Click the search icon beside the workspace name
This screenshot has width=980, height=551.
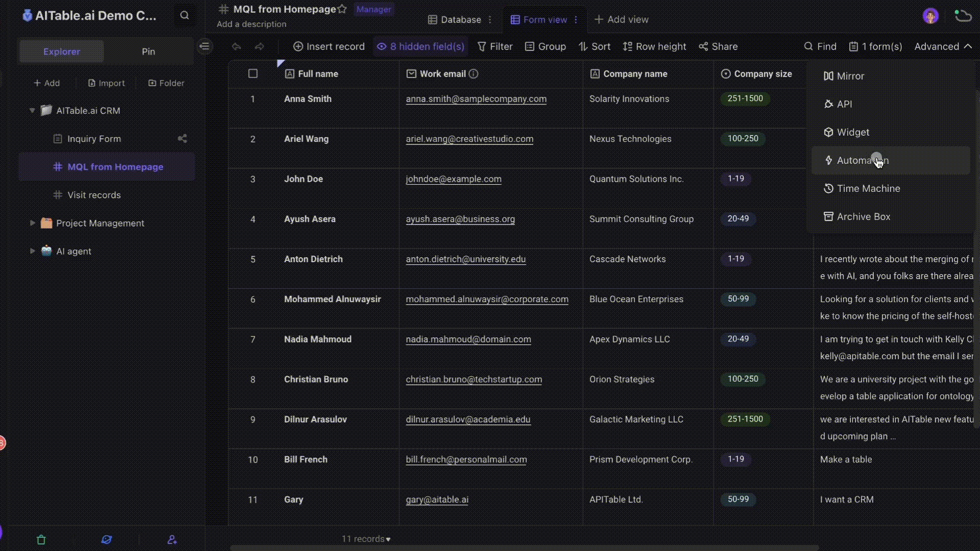coord(184,15)
